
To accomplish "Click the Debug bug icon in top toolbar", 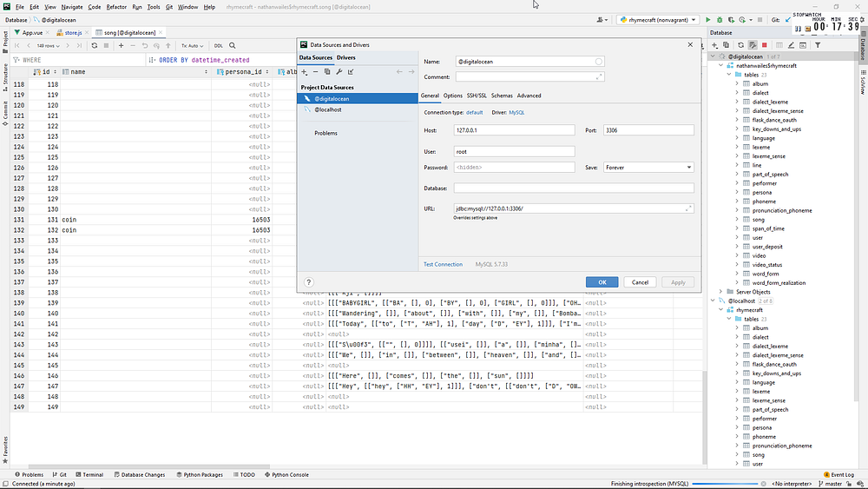I will [719, 19].
